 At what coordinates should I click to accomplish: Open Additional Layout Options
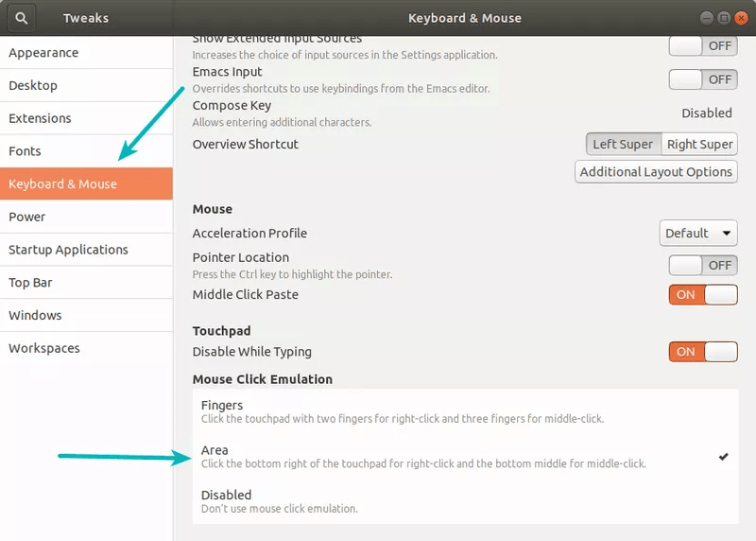click(x=656, y=172)
